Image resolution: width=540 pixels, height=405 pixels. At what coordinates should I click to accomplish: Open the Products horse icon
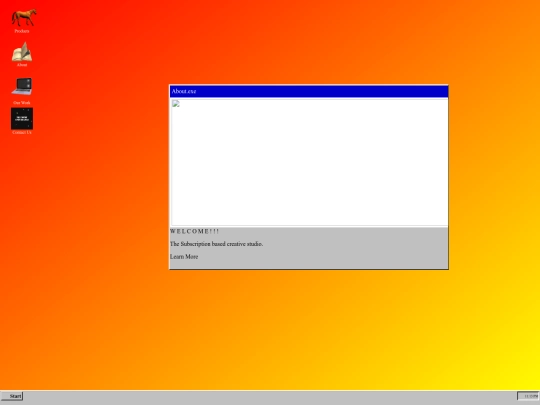24,18
